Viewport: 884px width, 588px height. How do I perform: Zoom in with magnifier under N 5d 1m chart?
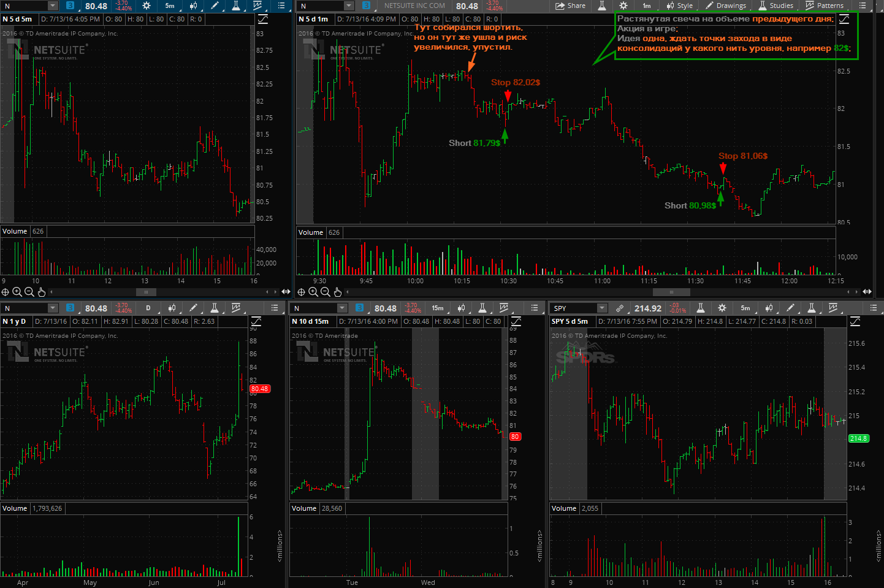[x=313, y=292]
